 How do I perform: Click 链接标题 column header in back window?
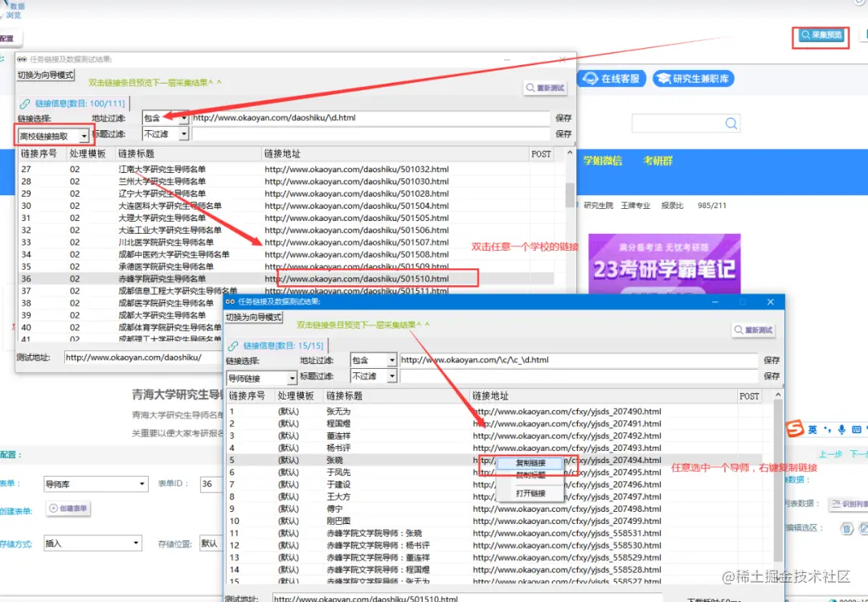(x=188, y=154)
